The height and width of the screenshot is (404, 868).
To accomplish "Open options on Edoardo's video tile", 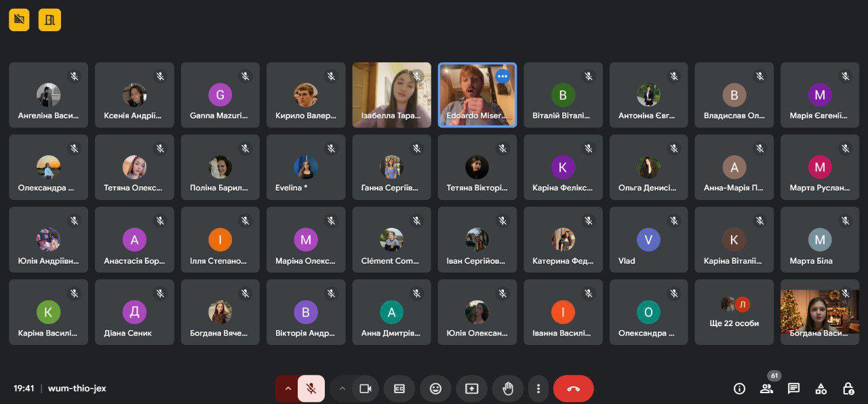I will 502,77.
